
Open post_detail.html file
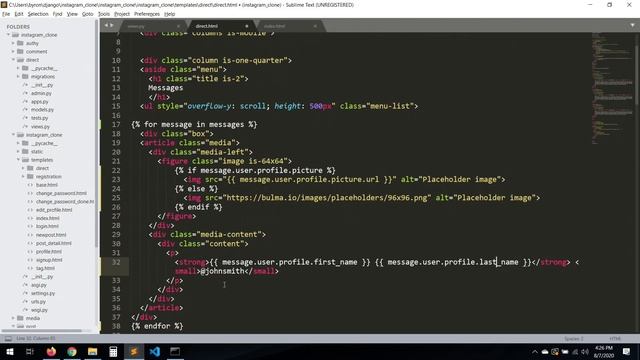point(53,243)
